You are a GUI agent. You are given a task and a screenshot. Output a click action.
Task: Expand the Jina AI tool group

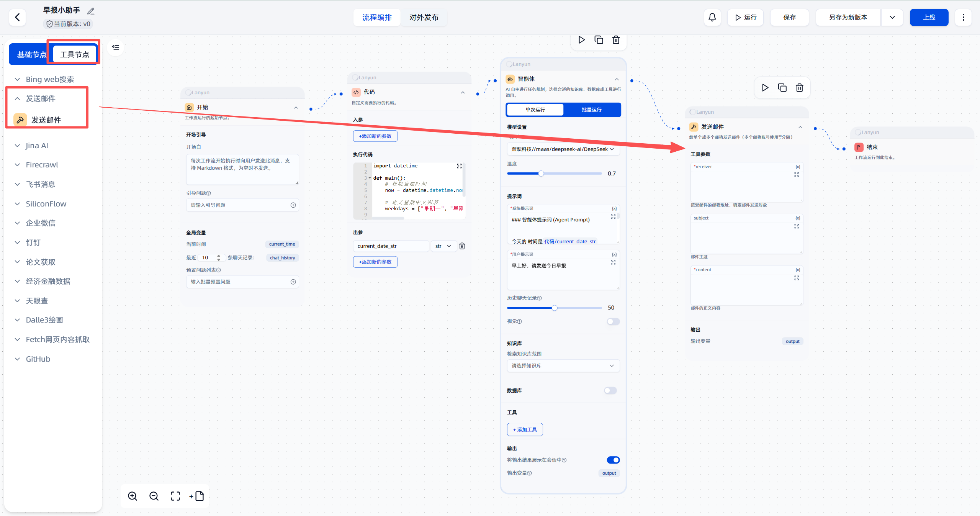coord(36,146)
